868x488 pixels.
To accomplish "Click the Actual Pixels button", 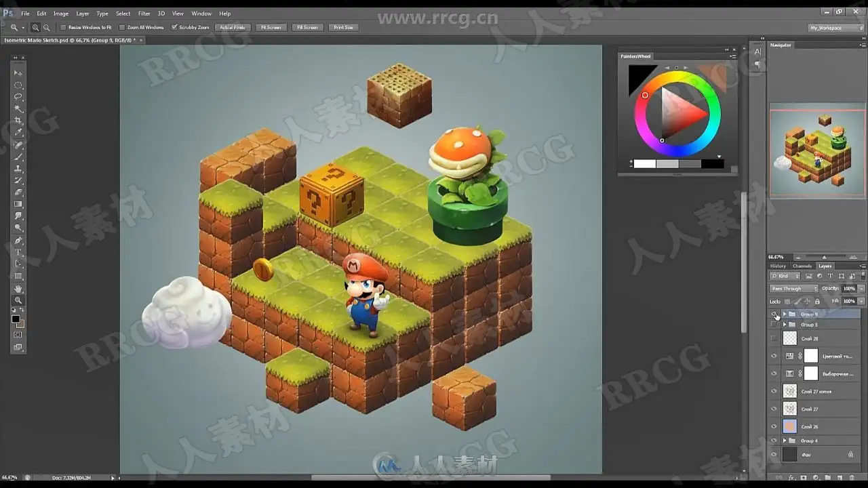I will coord(233,28).
